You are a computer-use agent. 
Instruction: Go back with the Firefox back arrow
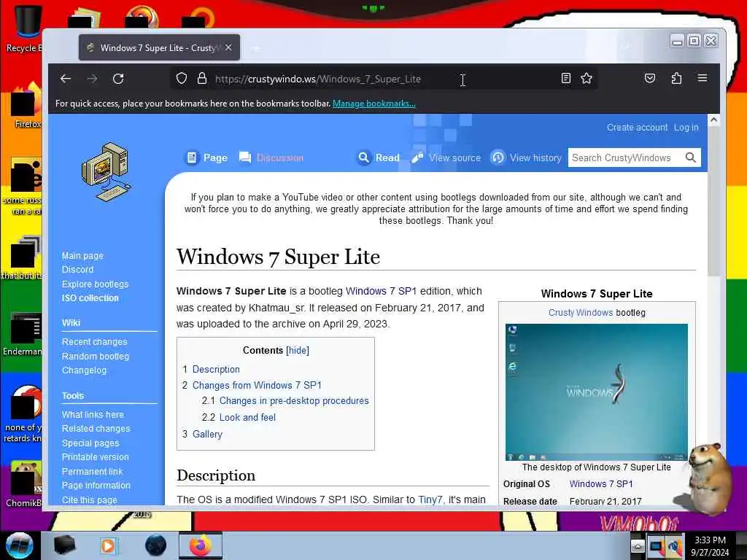(x=66, y=79)
